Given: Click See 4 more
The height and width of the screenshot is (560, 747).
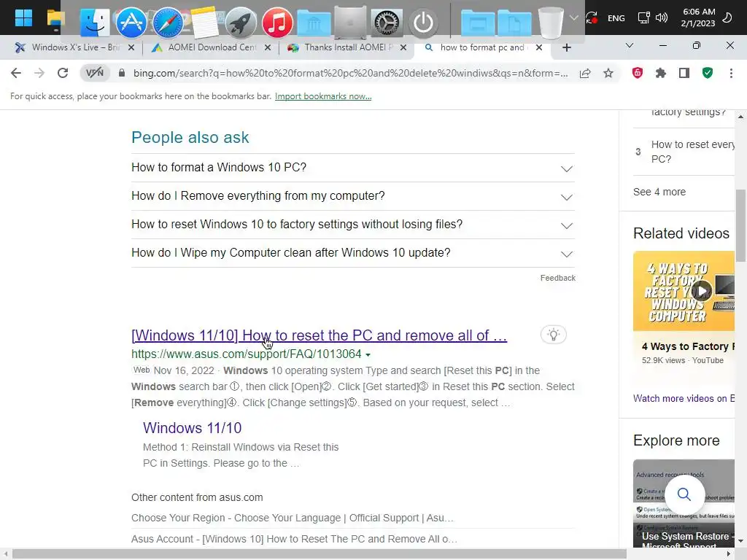Looking at the screenshot, I should (x=659, y=192).
